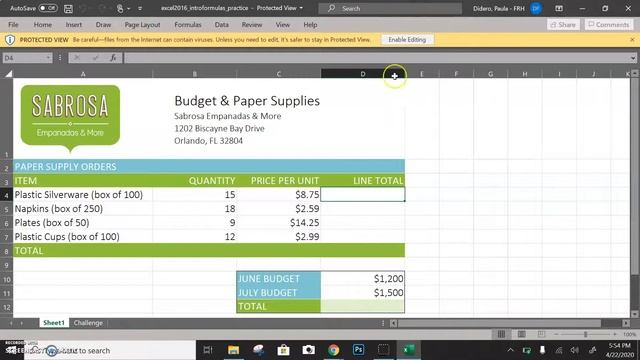Viewport: 640px width, 360px height.
Task: Click the Name Box showing D4
Action: coord(23,58)
